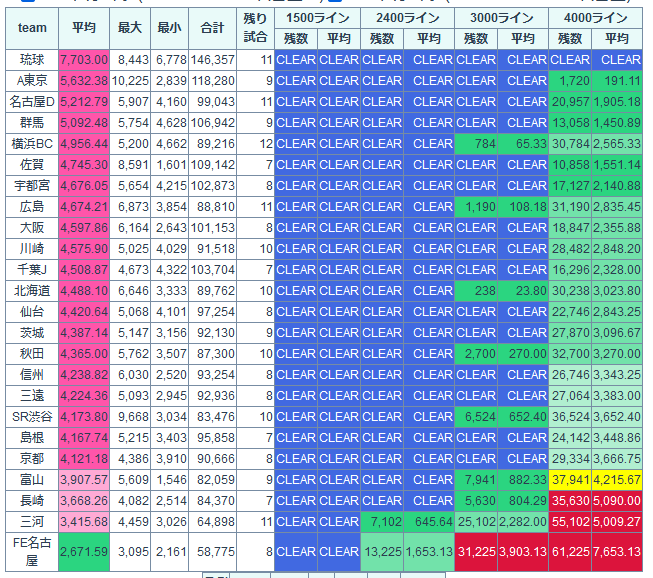Viewport: 653px width, 578px height.
Task: Click the 北海道 team name cell
Action: click(x=32, y=291)
